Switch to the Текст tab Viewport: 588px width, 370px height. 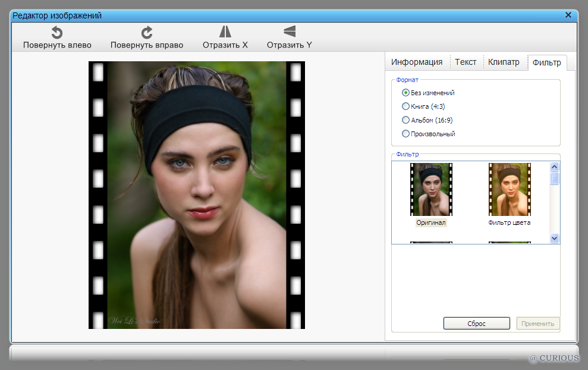(x=466, y=62)
